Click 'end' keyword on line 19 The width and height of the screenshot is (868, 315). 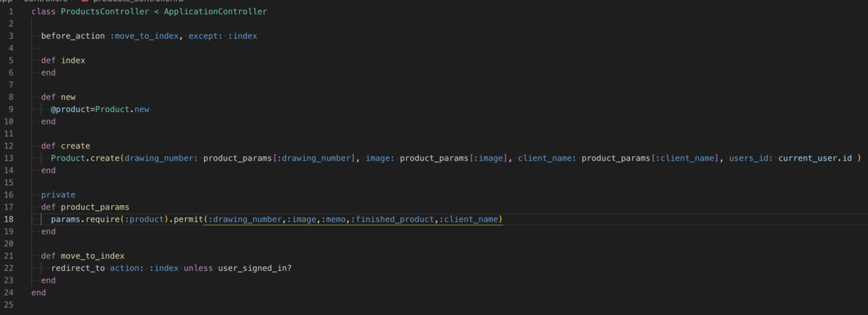(x=48, y=231)
